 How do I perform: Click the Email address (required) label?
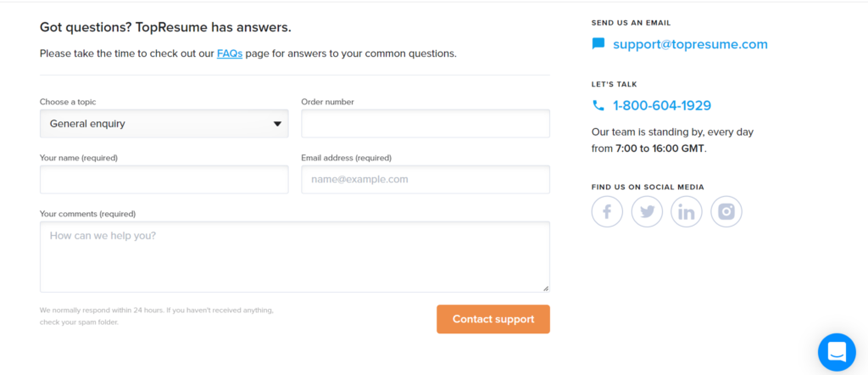[346, 158]
